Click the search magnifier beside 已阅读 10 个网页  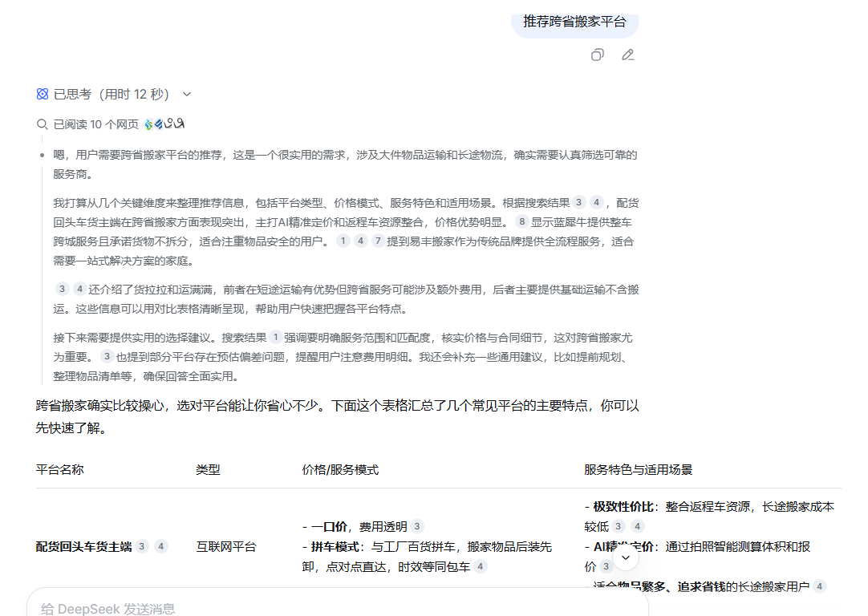coord(42,124)
